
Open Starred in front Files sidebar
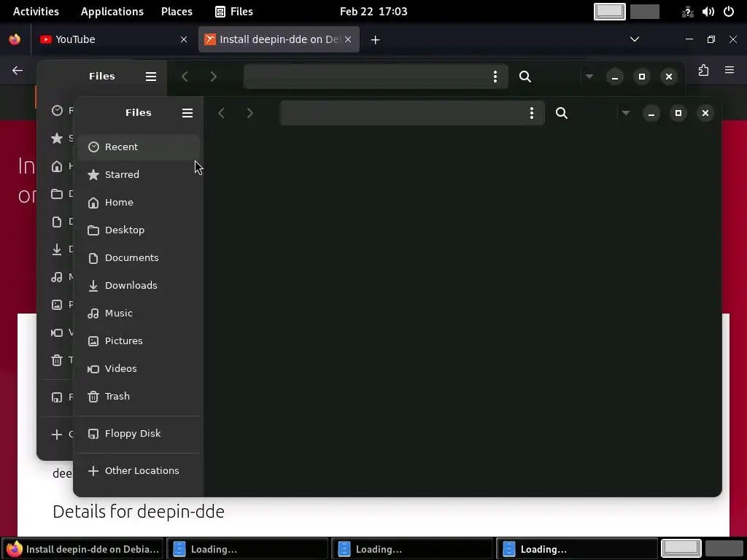point(138,174)
